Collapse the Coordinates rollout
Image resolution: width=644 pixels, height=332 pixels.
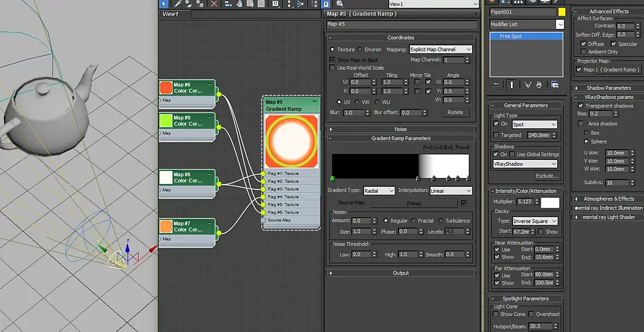401,37
